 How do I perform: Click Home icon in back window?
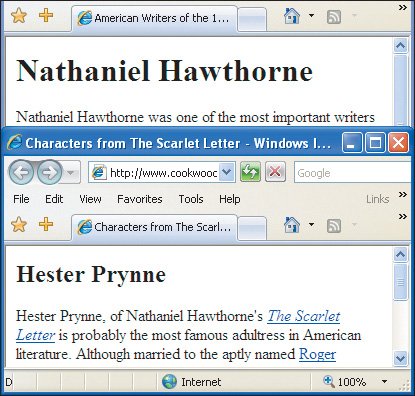tap(292, 16)
